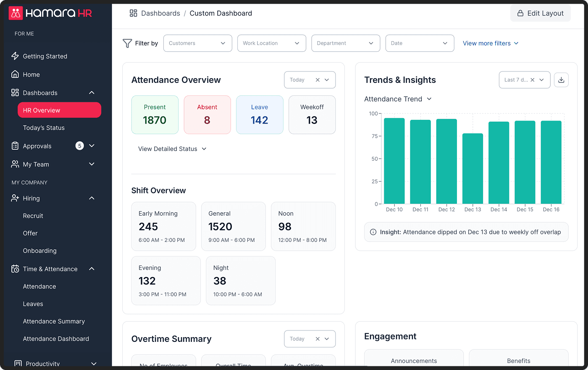This screenshot has height=370, width=588.
Task: Open Attendance under Time & Attendance
Action: click(x=39, y=286)
